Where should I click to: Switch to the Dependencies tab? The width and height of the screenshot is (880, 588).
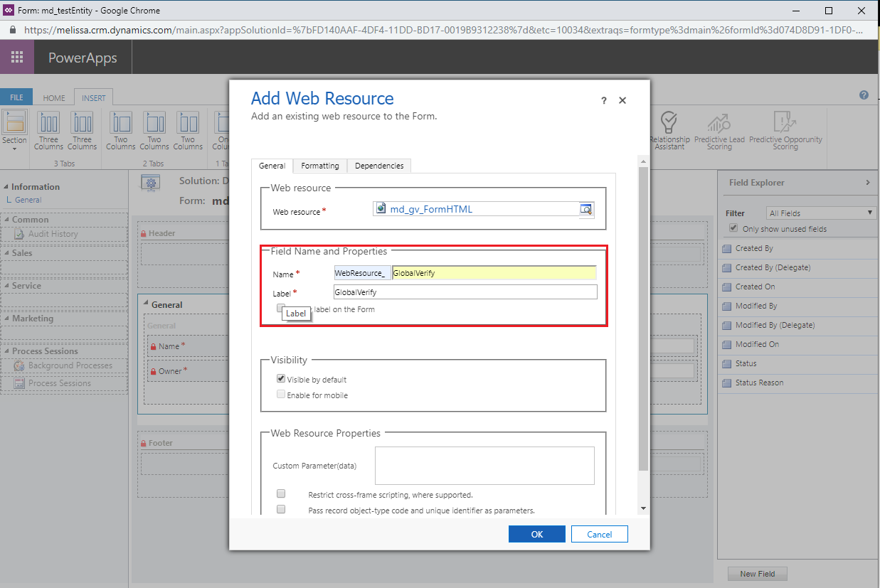(x=379, y=166)
